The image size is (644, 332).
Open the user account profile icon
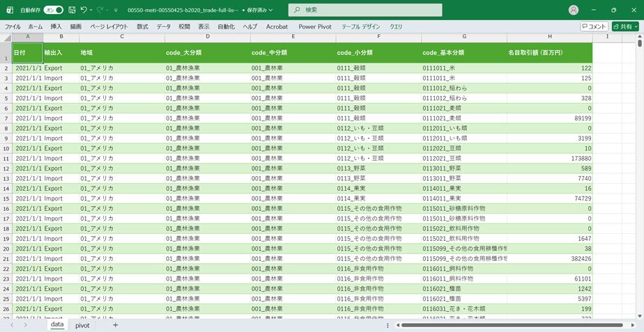pos(574,10)
